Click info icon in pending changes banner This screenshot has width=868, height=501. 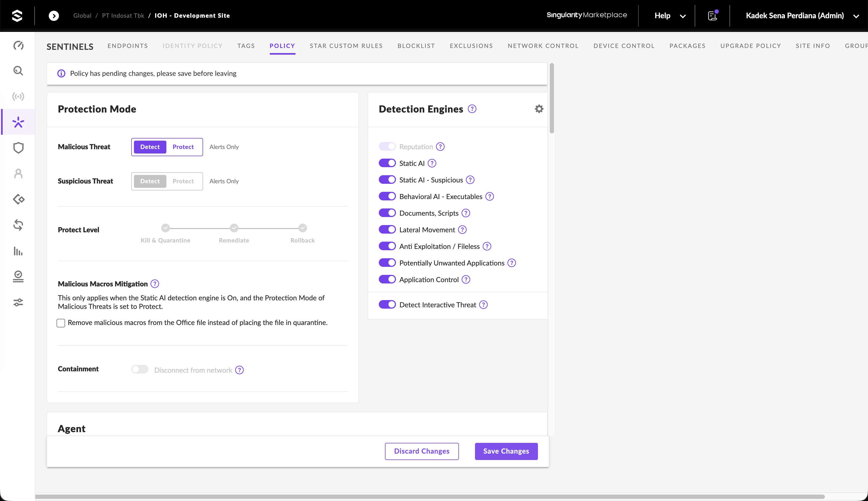(x=61, y=74)
